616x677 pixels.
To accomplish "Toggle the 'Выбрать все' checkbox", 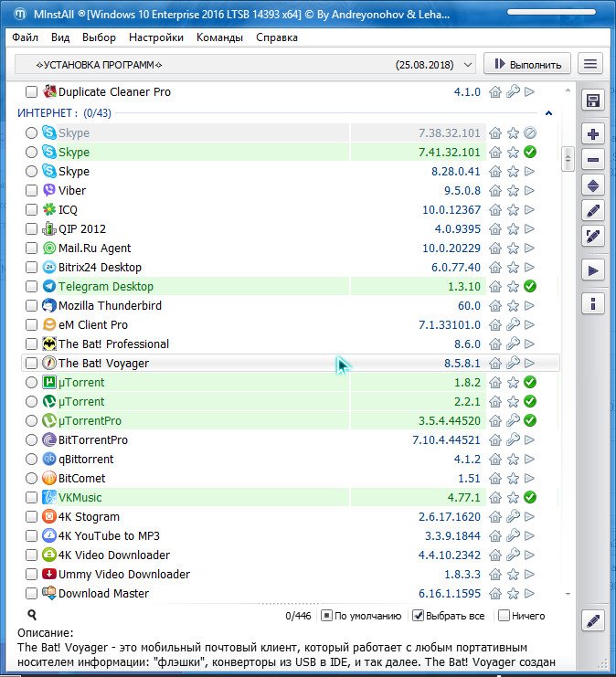I will click(x=418, y=616).
